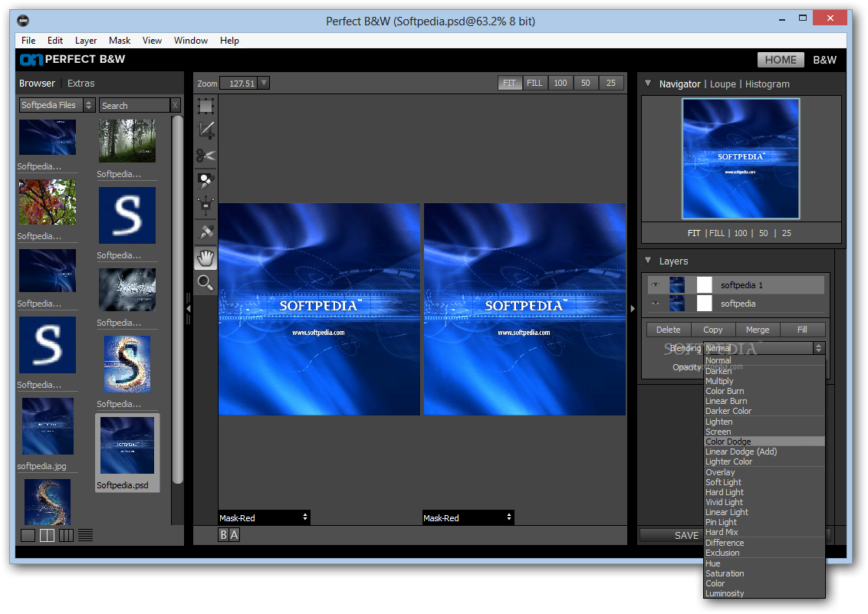Viewport: 868px width, 614px height.
Task: Choose Color Dodge blending mode
Action: [764, 442]
